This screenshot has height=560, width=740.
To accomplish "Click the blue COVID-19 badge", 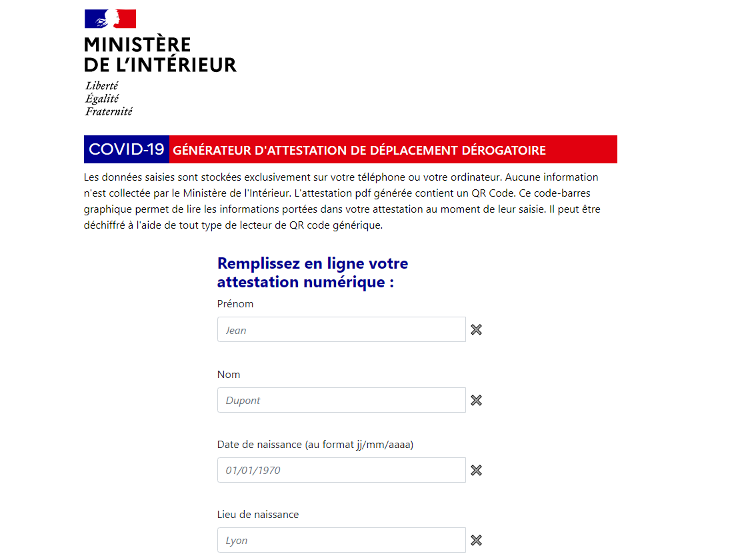I will tap(127, 149).
